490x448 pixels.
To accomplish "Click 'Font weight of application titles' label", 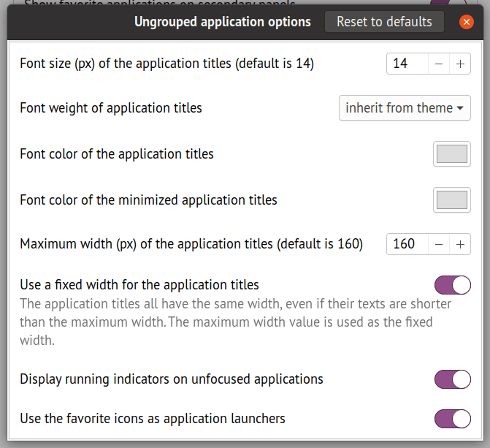I will [x=111, y=108].
